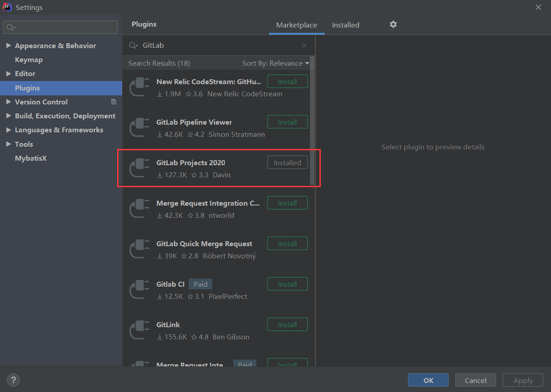Open plugin search options magnifier
This screenshot has width=551, height=392.
click(133, 45)
